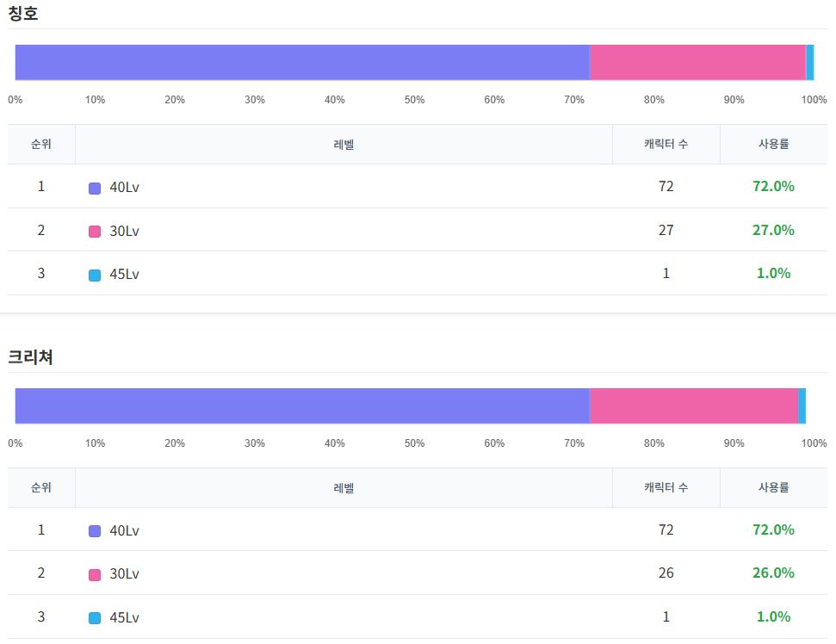Click the blue 45Lv swatch in 칭호 table
The image size is (836, 644).
tap(95, 276)
